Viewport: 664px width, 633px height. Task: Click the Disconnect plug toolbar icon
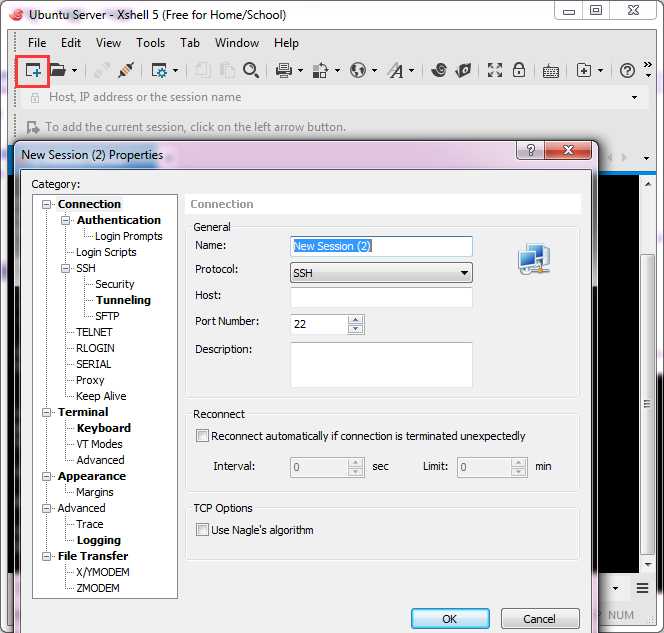126,70
